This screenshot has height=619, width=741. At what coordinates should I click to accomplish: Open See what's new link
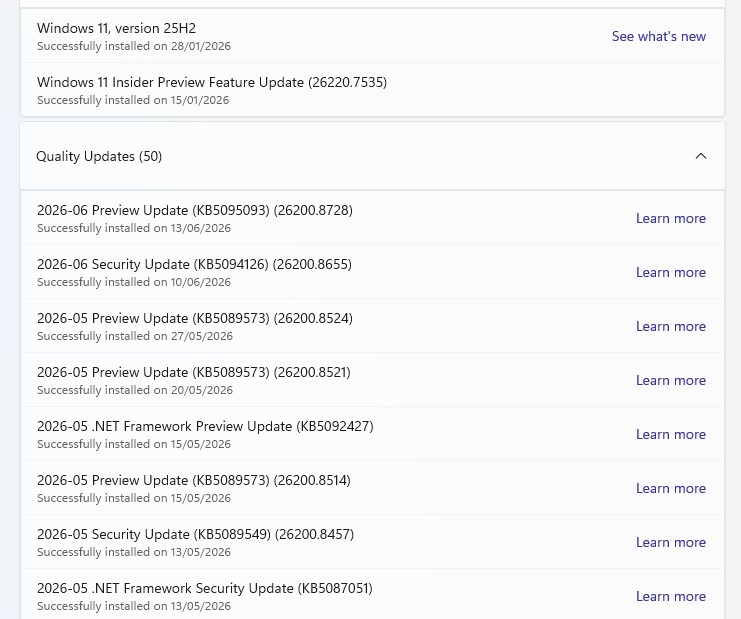click(659, 36)
